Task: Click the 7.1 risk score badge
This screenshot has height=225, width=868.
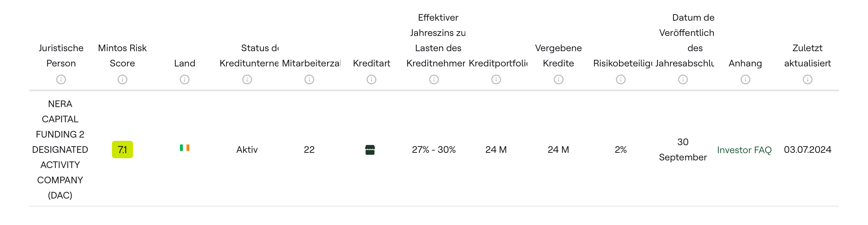Action: [x=122, y=150]
